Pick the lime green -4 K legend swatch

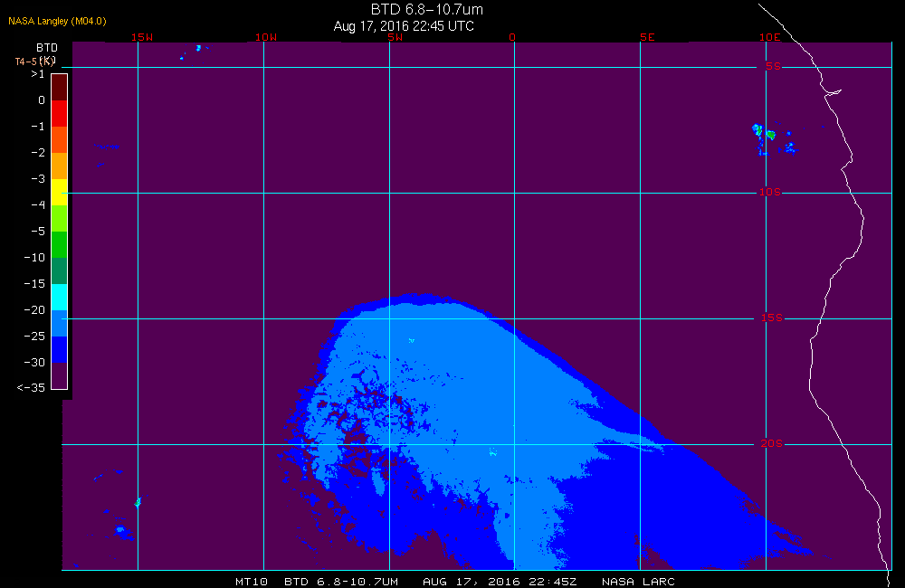(60, 218)
